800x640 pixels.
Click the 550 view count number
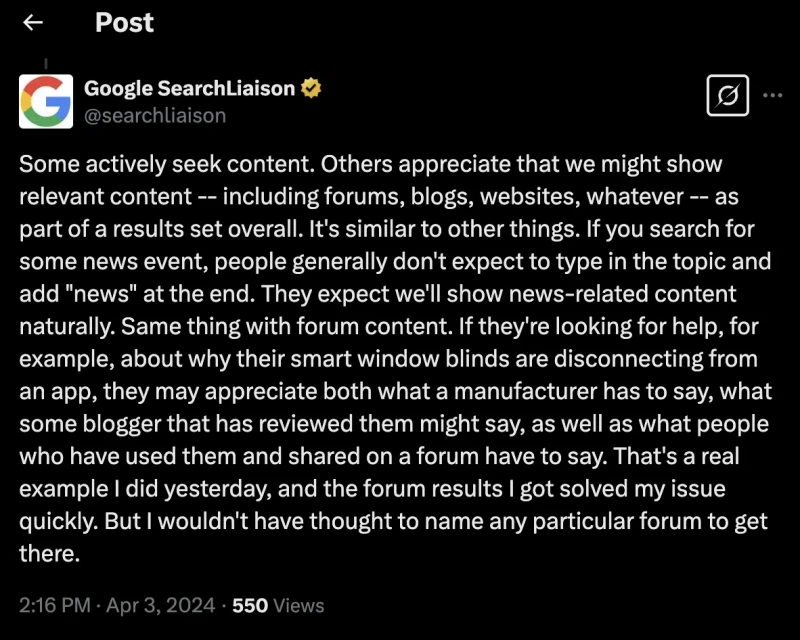(250, 605)
